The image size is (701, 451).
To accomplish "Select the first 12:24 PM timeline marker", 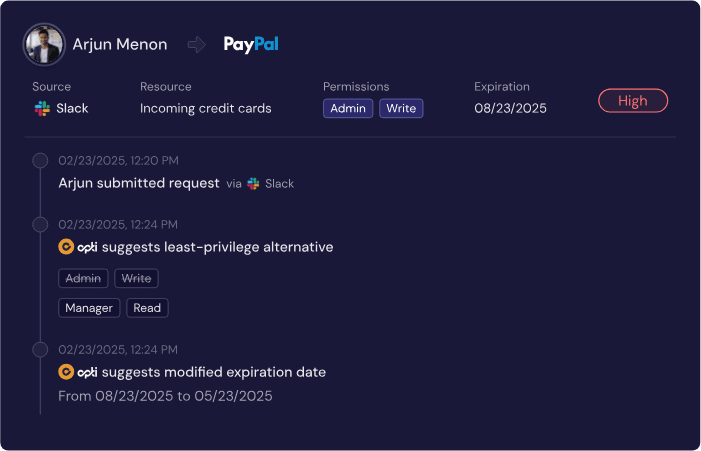I will point(40,224).
